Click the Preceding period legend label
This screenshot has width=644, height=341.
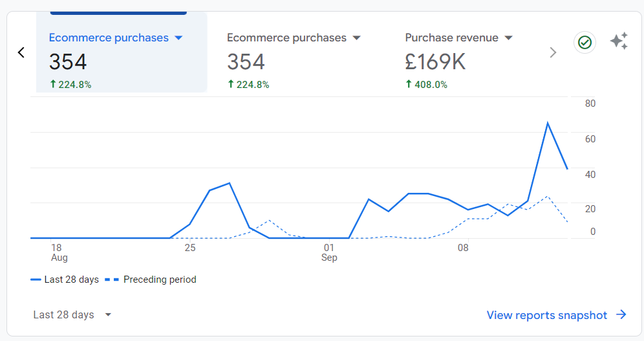pyautogui.click(x=160, y=280)
